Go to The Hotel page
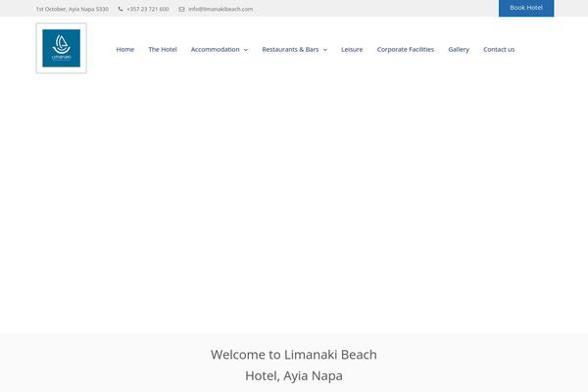The width and height of the screenshot is (588, 392). [x=163, y=49]
